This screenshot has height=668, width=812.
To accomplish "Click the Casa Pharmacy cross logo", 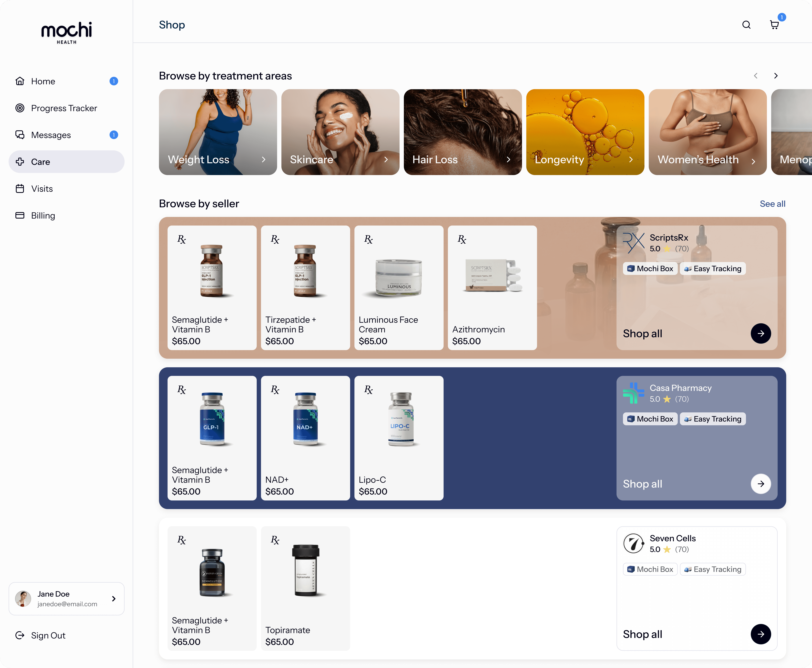I will [x=633, y=393].
